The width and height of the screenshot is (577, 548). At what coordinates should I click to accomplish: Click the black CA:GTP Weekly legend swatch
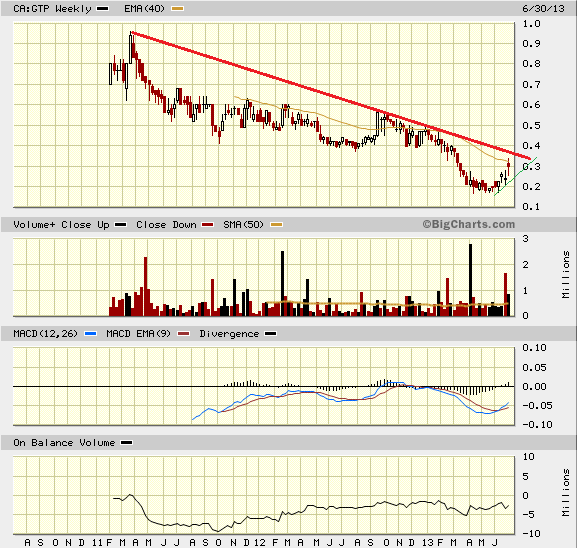tap(103, 8)
